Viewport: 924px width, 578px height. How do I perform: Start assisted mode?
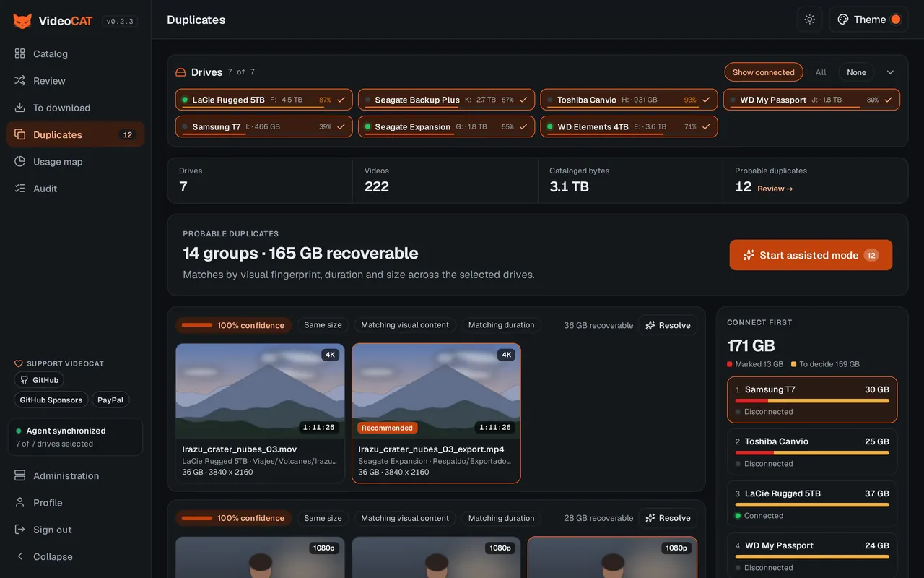[x=811, y=255]
